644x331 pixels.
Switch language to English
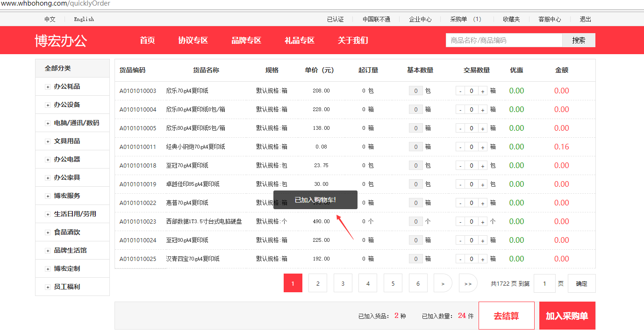coord(84,19)
